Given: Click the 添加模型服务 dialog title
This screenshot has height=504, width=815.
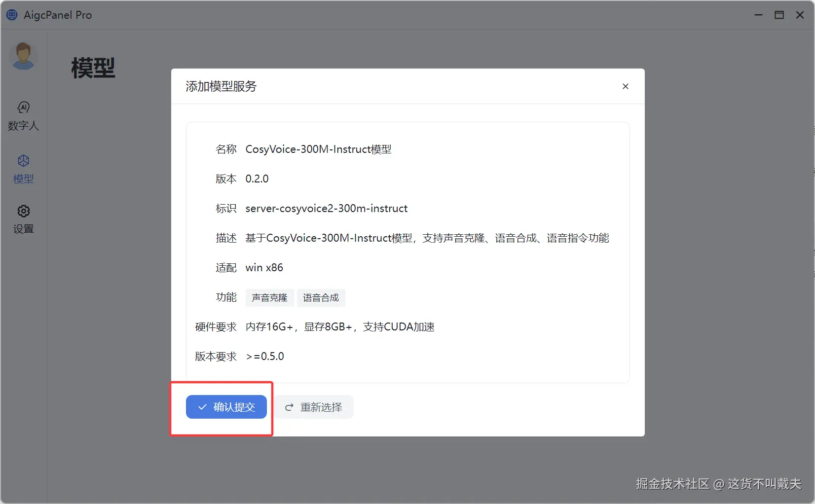Looking at the screenshot, I should click(221, 86).
